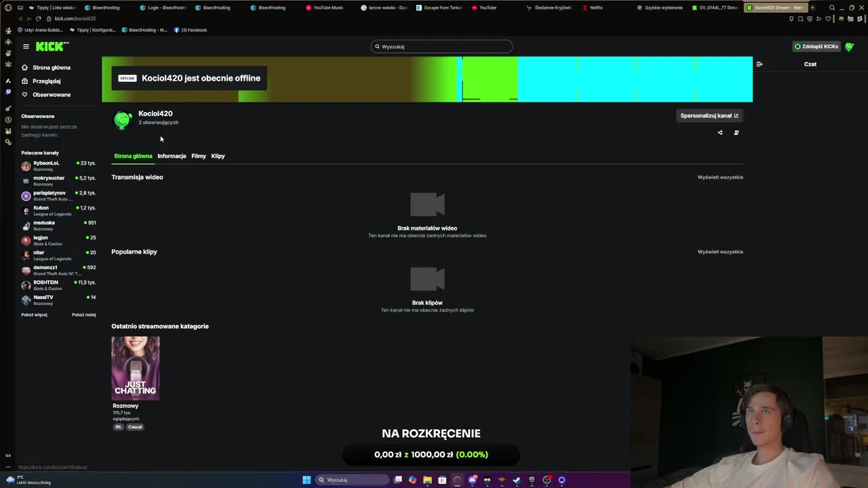Click the IRL tag
Viewport: 868px width, 488px height.
pos(118,427)
